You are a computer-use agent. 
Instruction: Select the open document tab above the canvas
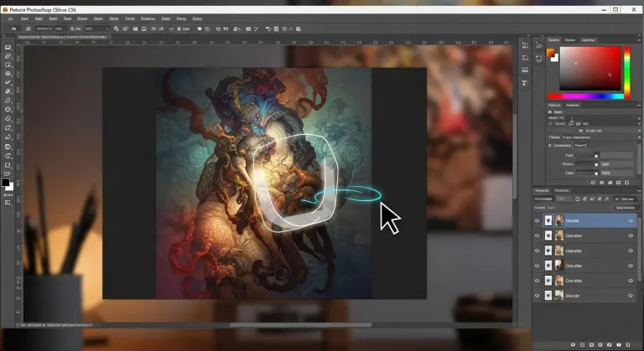[62, 37]
